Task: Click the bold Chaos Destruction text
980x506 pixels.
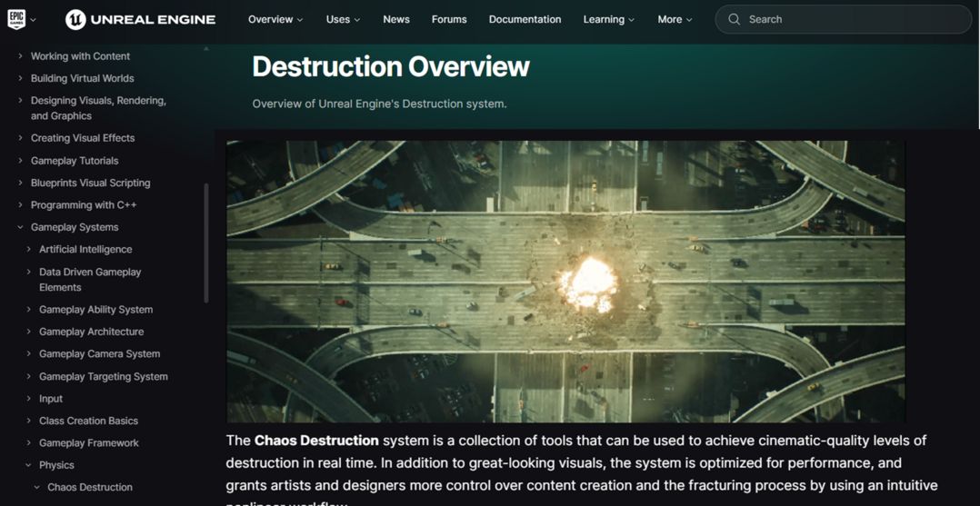Action: click(x=316, y=441)
